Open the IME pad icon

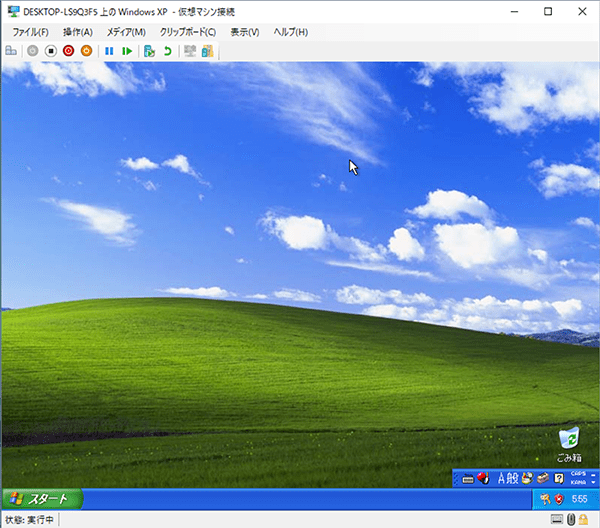pos(527,478)
